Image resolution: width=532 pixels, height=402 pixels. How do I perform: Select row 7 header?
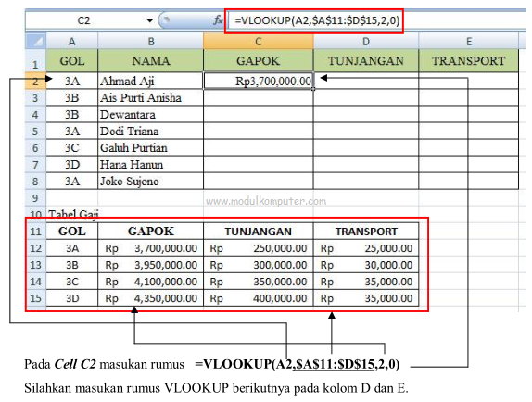[35, 164]
